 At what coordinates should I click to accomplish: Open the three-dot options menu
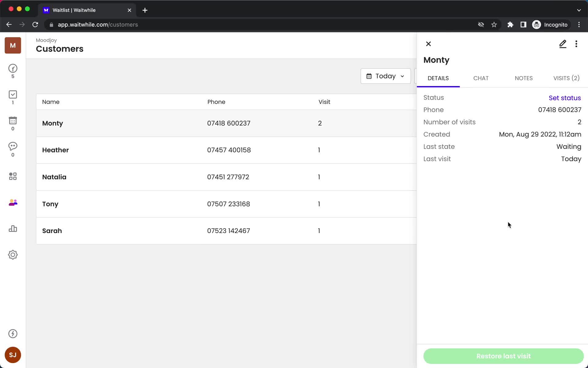point(576,44)
